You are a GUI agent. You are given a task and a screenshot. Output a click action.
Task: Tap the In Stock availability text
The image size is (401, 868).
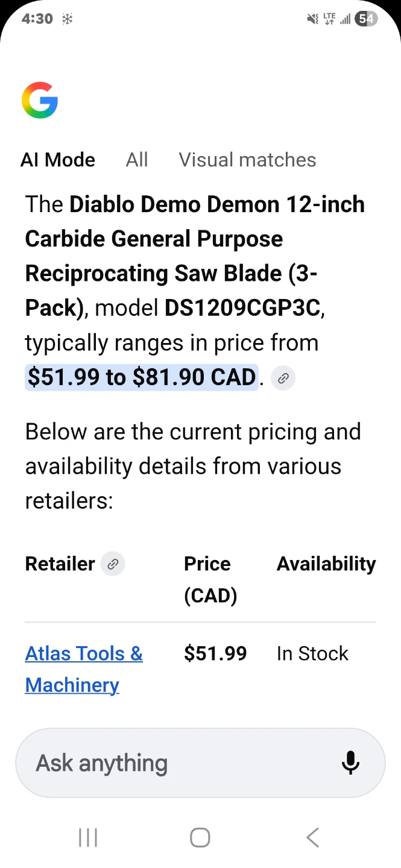[x=312, y=653]
